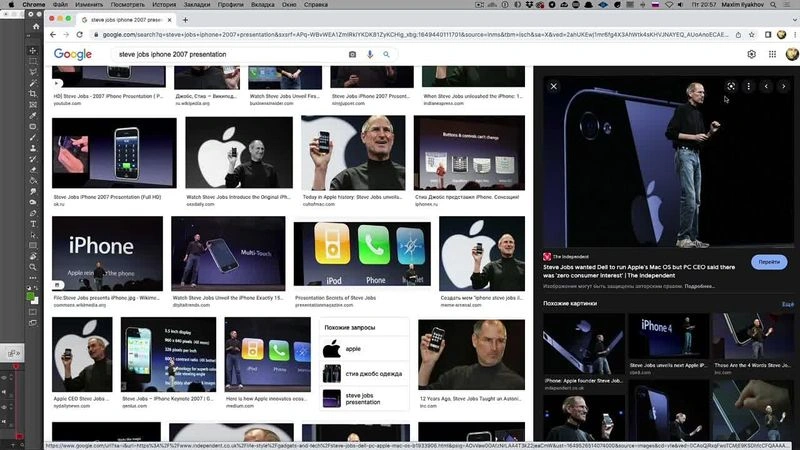This screenshot has height=450, width=800.
Task: Search inside image with Lens icon
Action: coord(731,86)
